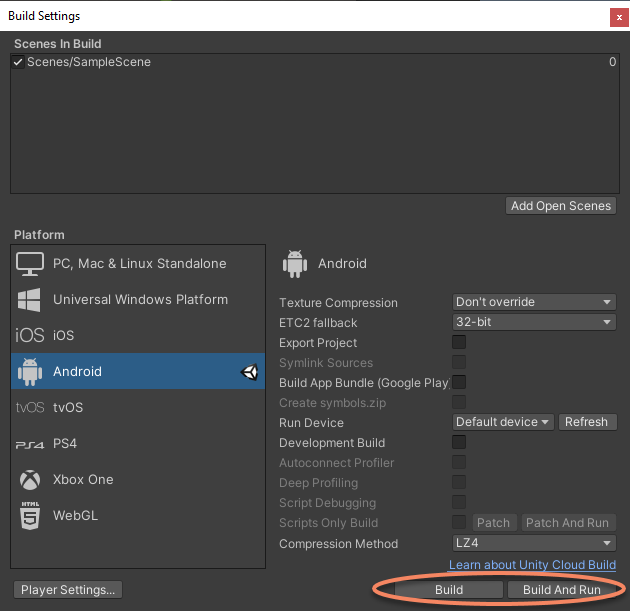Open Player Settings
This screenshot has height=611, width=630.
[x=69, y=590]
